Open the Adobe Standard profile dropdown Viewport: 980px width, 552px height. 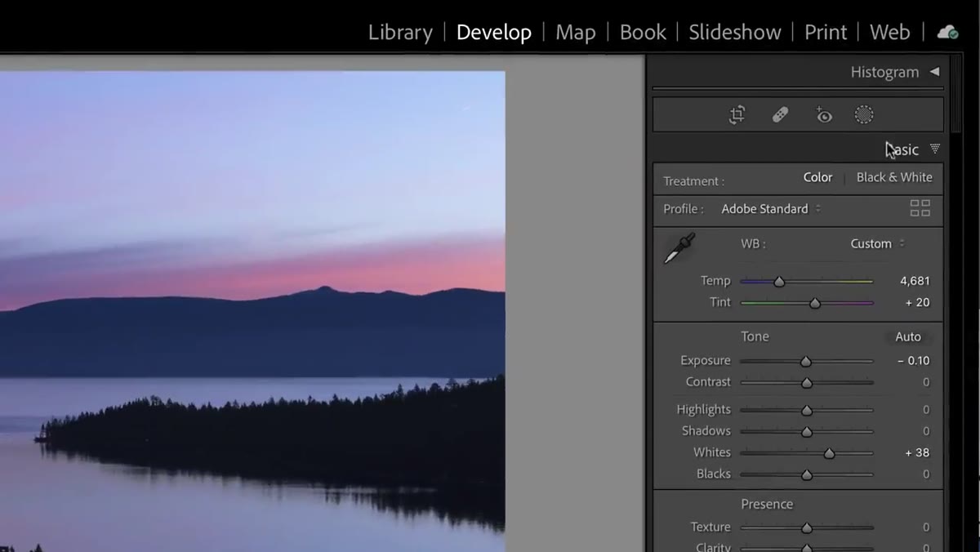(x=771, y=209)
